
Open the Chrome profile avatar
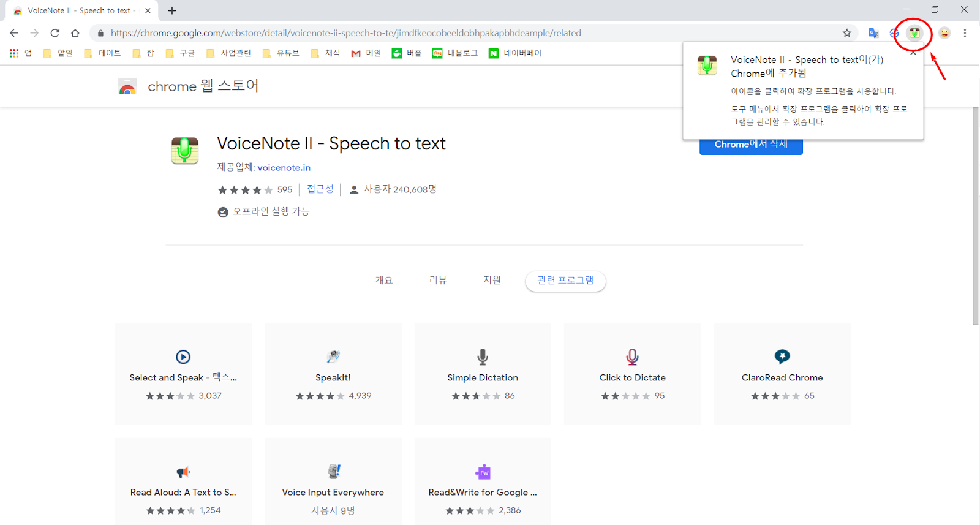(944, 33)
